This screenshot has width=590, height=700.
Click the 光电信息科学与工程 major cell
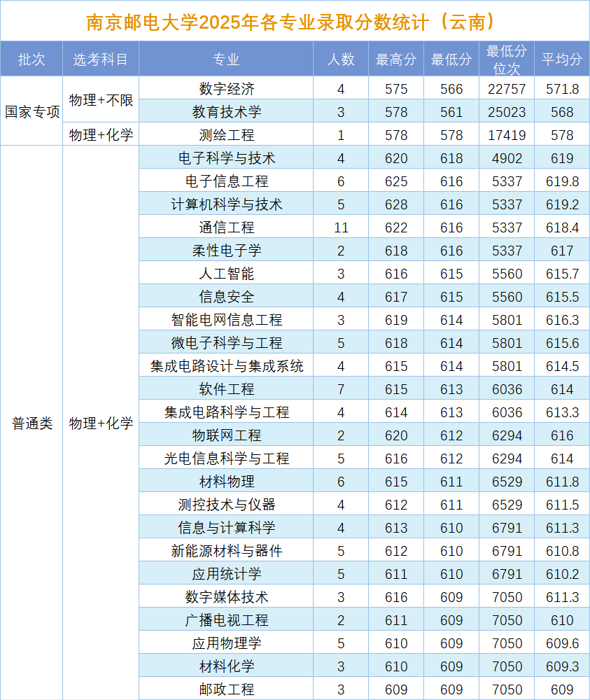[226, 458]
